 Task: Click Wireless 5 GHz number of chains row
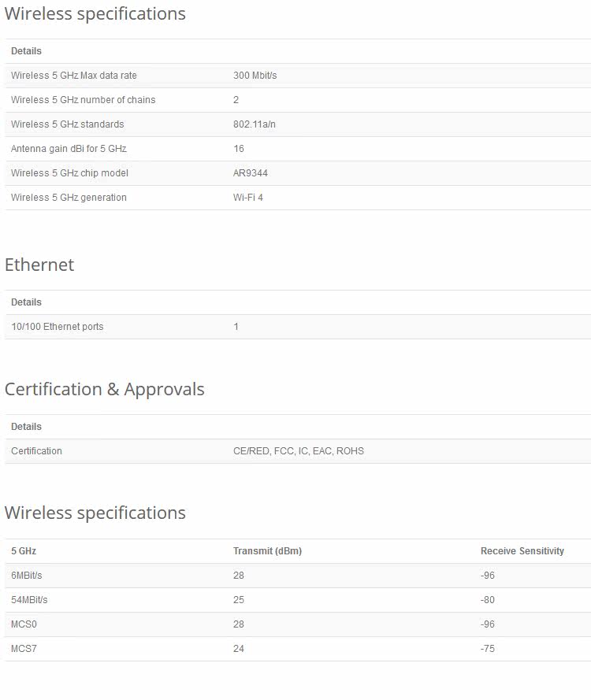298,100
